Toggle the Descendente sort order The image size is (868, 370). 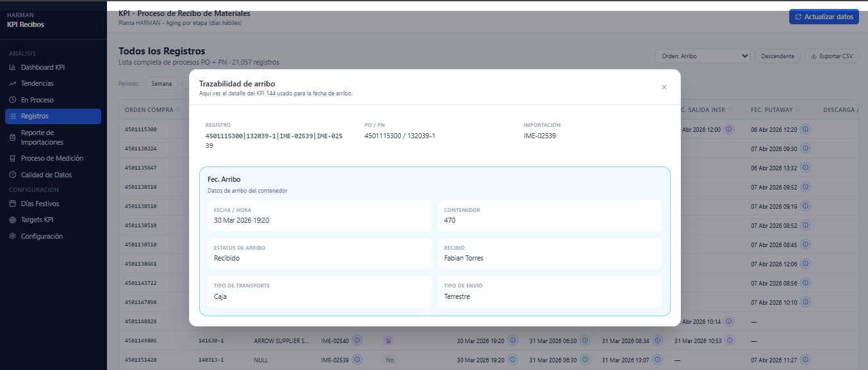tap(777, 56)
